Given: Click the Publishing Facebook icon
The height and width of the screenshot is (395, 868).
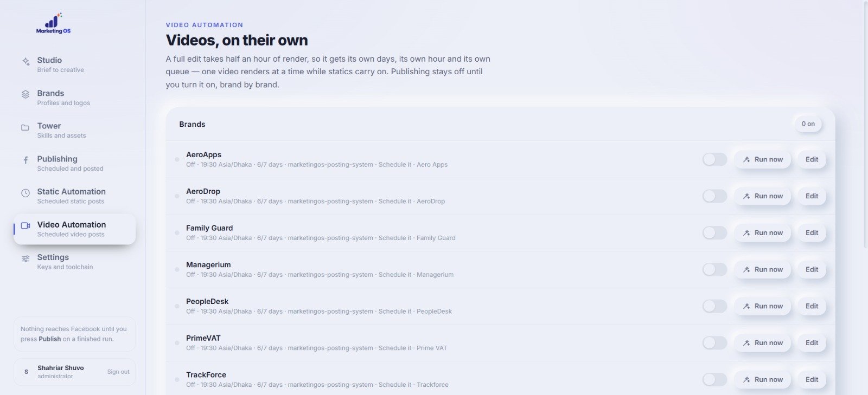Looking at the screenshot, I should tap(25, 160).
